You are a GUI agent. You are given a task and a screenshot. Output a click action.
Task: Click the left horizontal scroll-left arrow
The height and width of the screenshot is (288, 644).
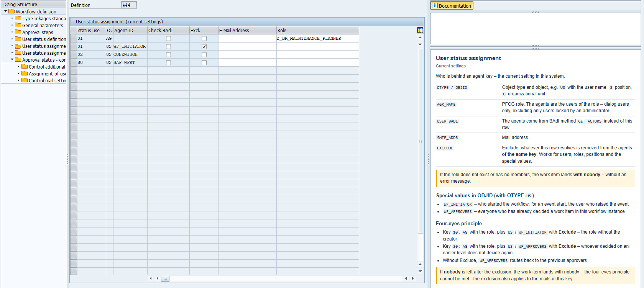[x=151, y=278]
